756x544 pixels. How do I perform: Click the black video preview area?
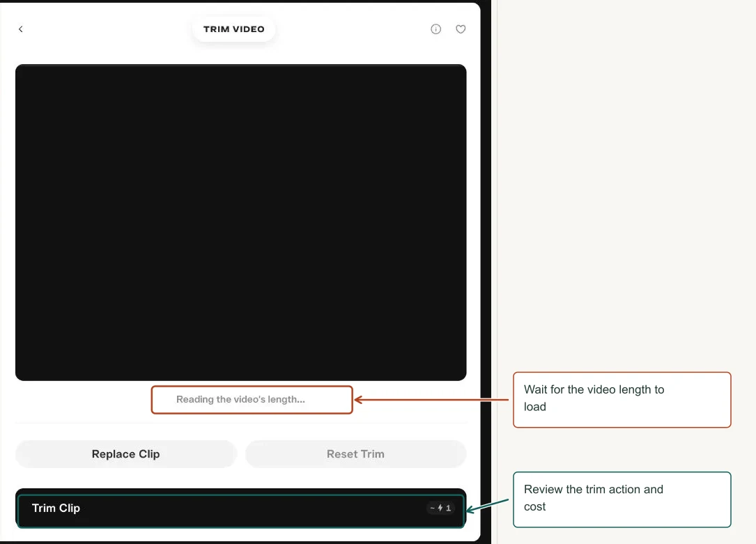click(240, 222)
